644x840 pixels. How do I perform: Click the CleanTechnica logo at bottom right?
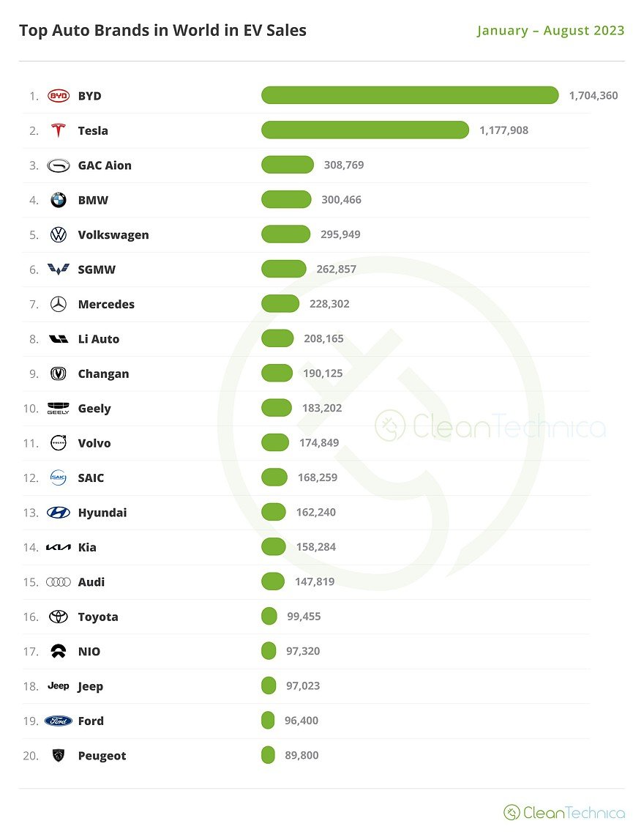564,812
